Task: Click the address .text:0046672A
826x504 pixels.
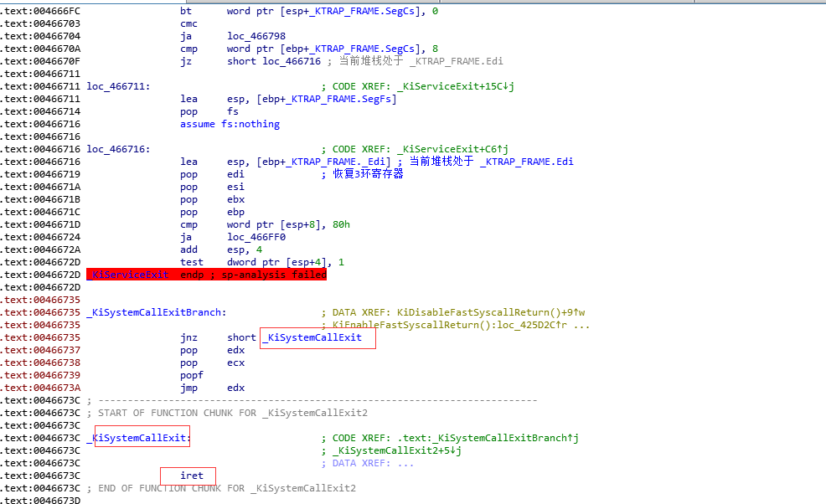Action: click(x=40, y=250)
